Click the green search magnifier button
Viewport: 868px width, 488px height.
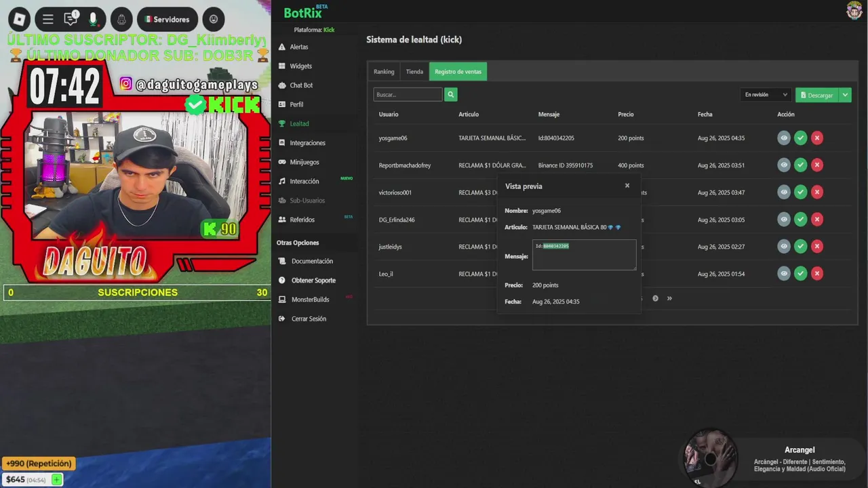tap(451, 95)
